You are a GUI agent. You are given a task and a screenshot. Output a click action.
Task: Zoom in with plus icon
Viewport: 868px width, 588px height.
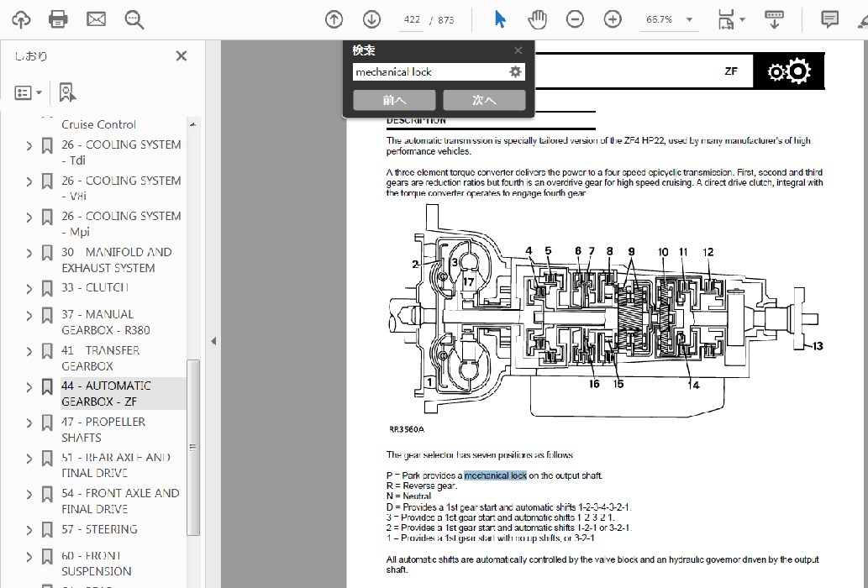click(613, 19)
